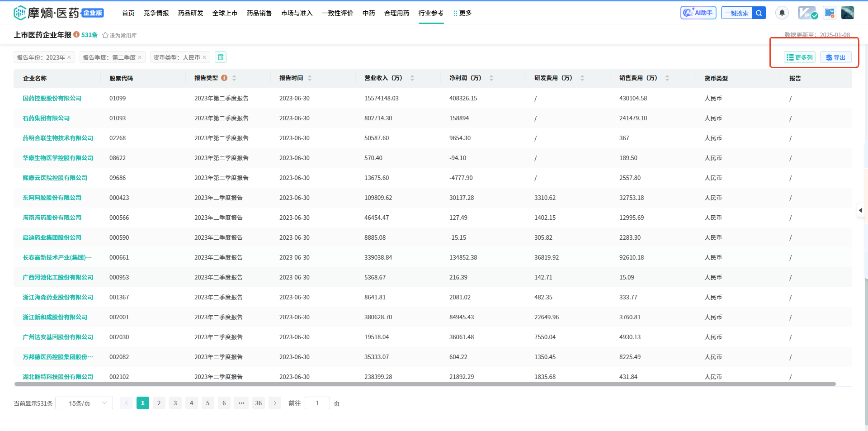Open 石药集团有限公司 company link
The image size is (868, 431).
click(x=46, y=118)
